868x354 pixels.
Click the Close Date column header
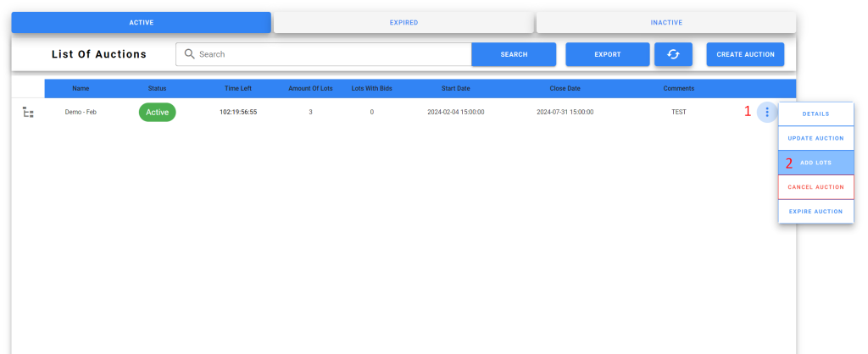click(x=565, y=88)
